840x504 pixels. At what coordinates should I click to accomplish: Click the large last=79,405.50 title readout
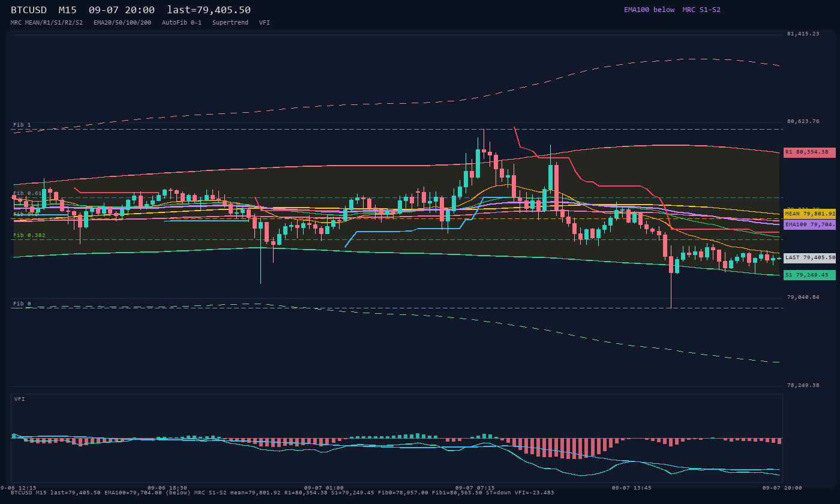[x=209, y=10]
